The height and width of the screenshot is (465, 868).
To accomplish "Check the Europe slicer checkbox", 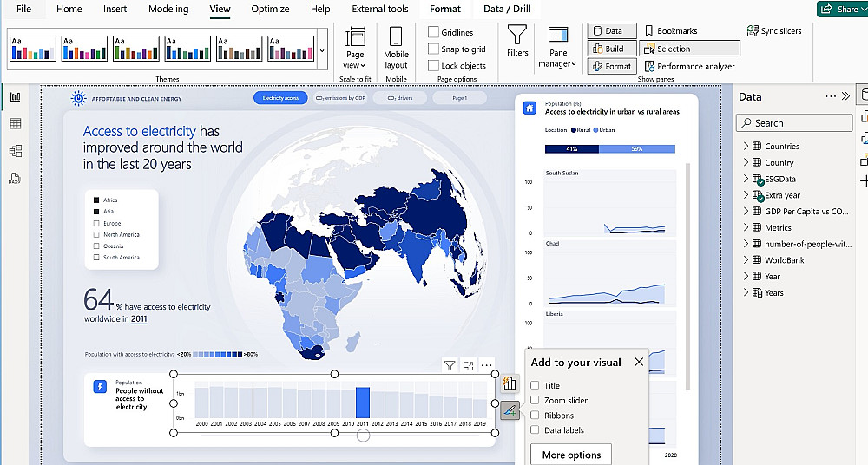I will [96, 223].
